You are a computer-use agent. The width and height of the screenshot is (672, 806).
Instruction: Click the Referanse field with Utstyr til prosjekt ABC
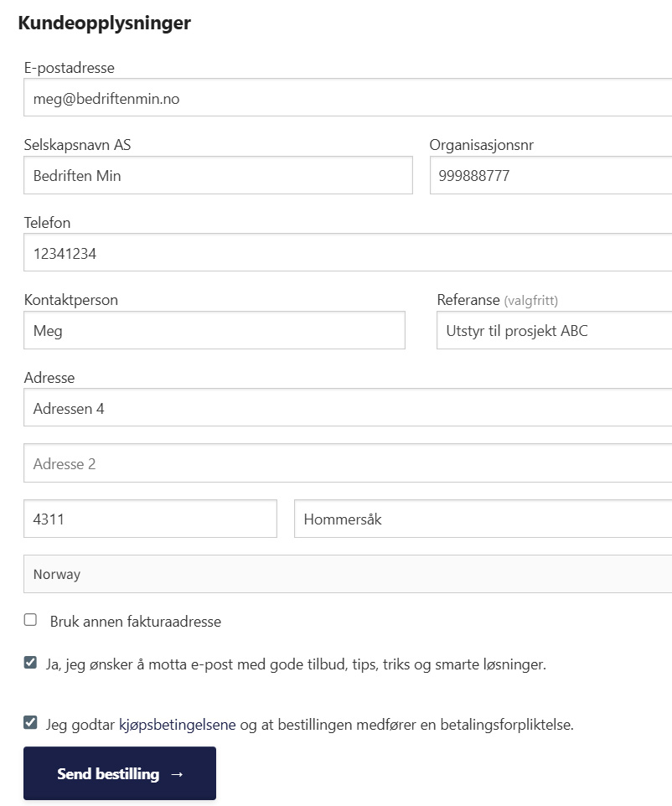[554, 330]
